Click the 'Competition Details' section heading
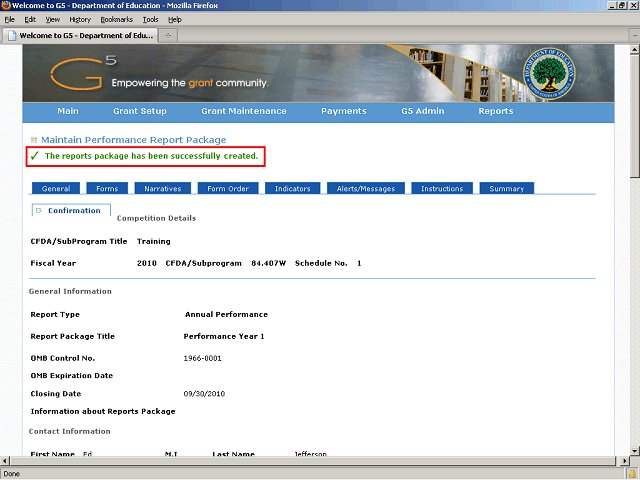Screen dimensions: 640x480 156,218
